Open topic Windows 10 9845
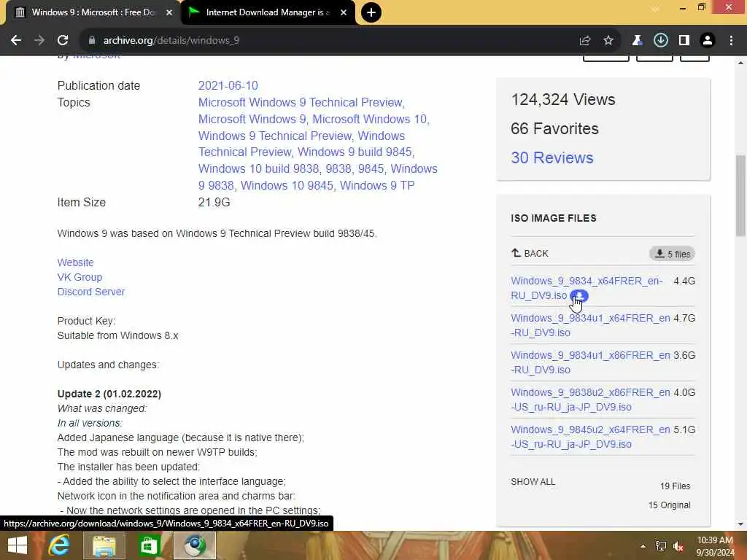The width and height of the screenshot is (747, 560). click(287, 185)
